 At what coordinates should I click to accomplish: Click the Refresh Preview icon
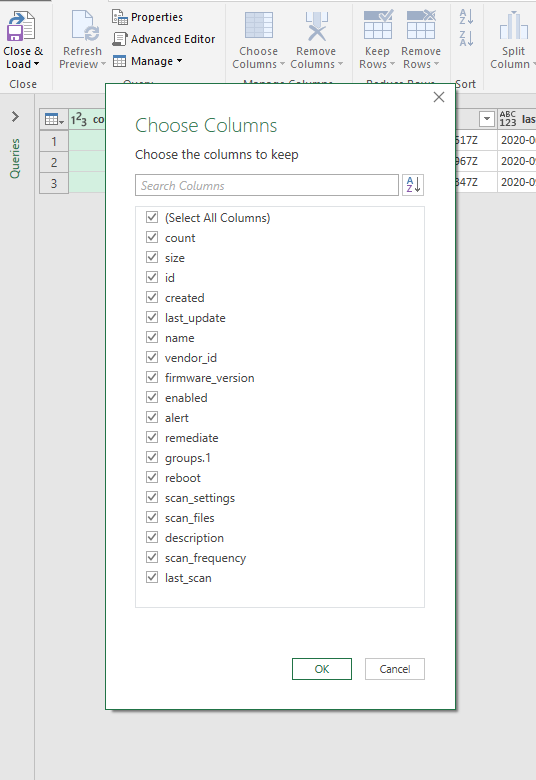click(x=85, y=26)
